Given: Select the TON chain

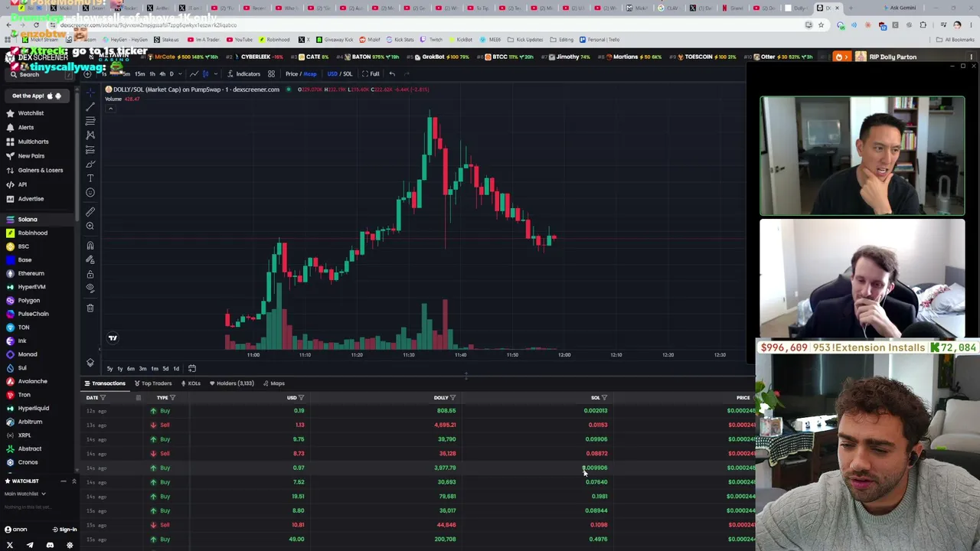Looking at the screenshot, I should (x=23, y=328).
